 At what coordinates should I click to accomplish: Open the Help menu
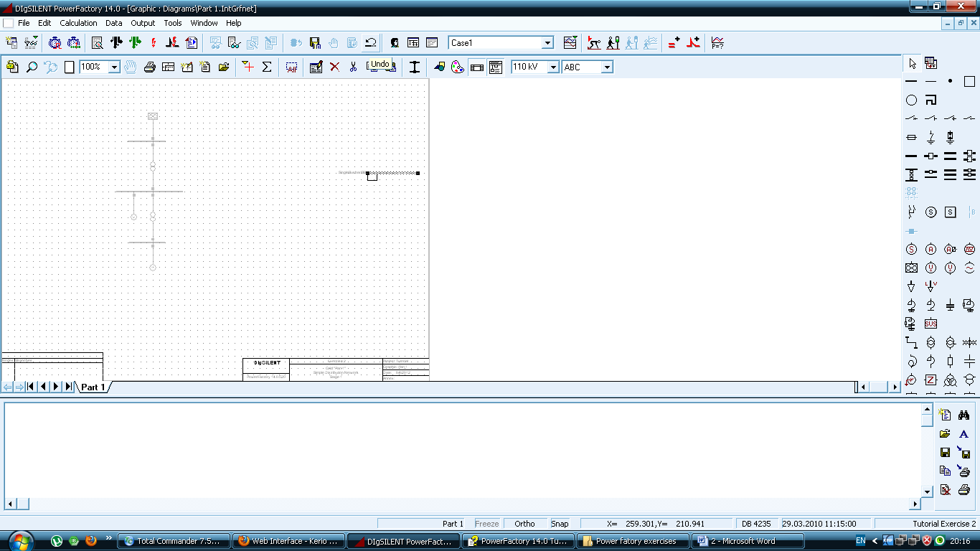234,23
